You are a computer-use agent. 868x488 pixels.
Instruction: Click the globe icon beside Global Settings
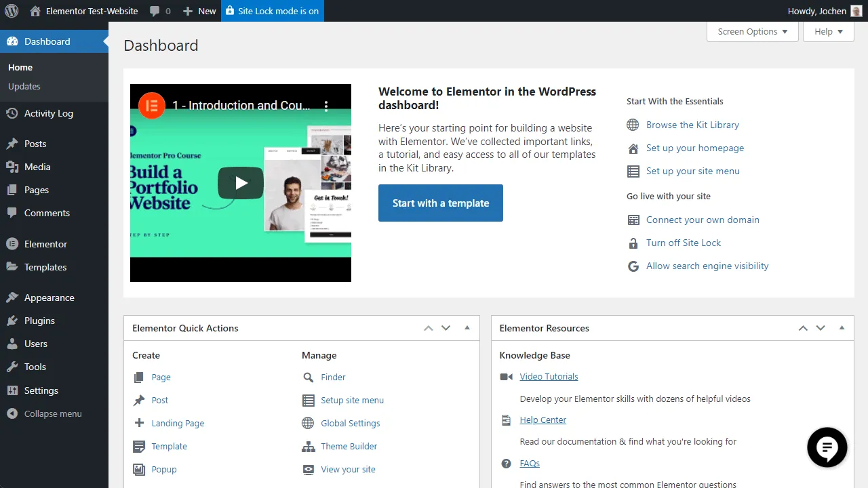coord(309,424)
